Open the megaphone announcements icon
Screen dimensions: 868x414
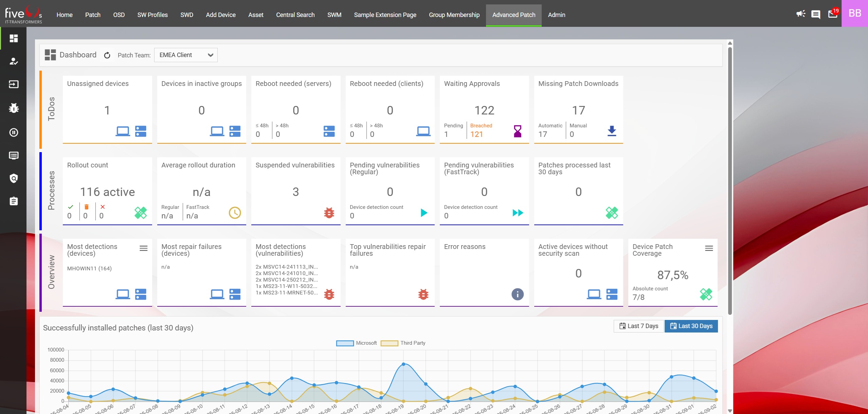(x=801, y=14)
